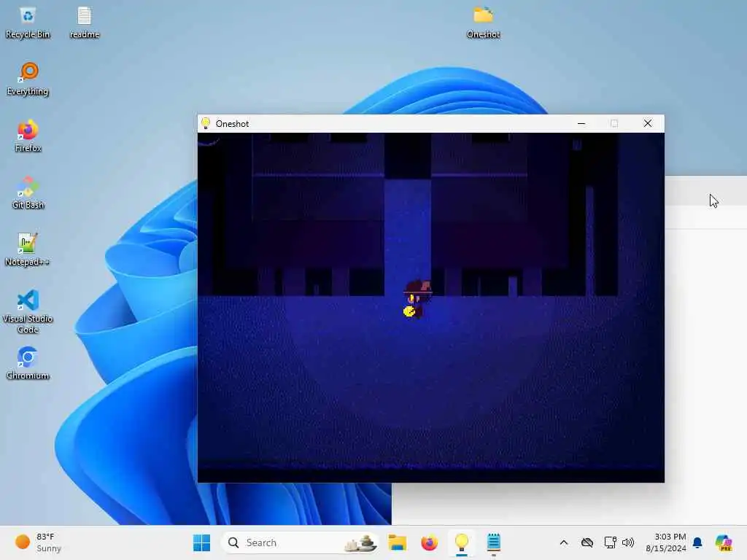Launch the Everything search shortcut
747x560 pixels.
click(28, 79)
